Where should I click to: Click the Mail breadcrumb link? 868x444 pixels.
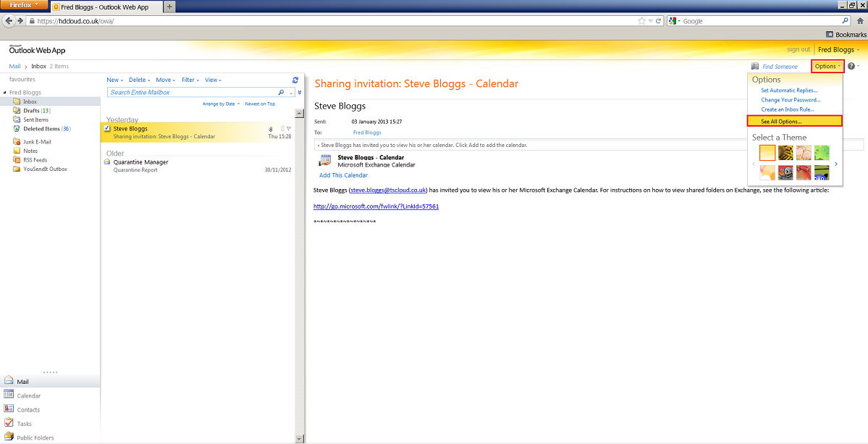(x=15, y=67)
